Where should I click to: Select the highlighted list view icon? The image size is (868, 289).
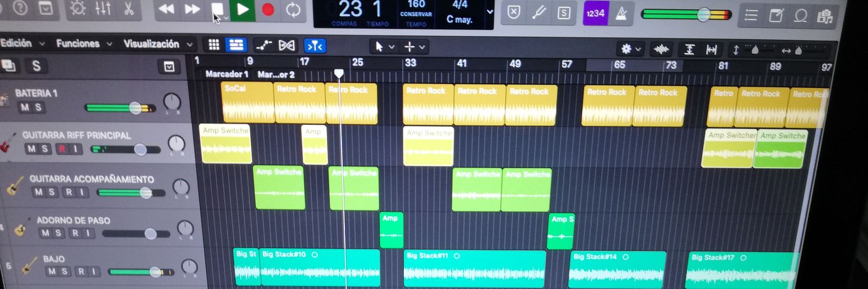click(x=235, y=45)
